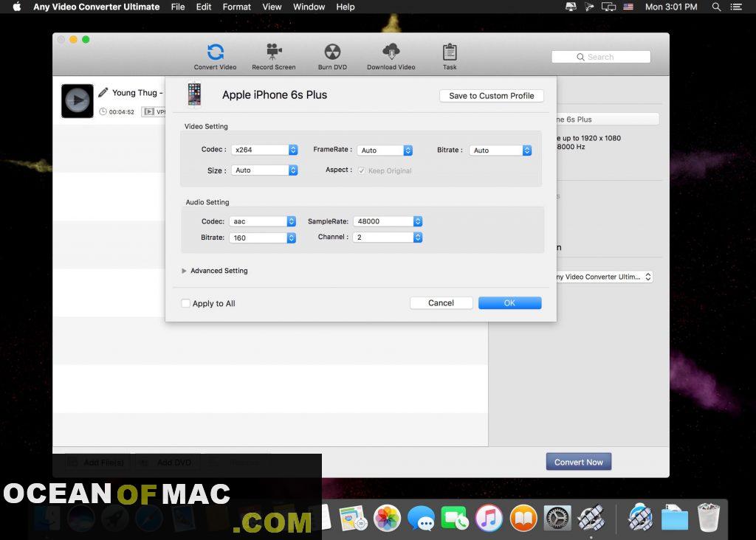Click the iPhone 6s Plus device icon
Image resolution: width=756 pixels, height=540 pixels.
coord(194,94)
